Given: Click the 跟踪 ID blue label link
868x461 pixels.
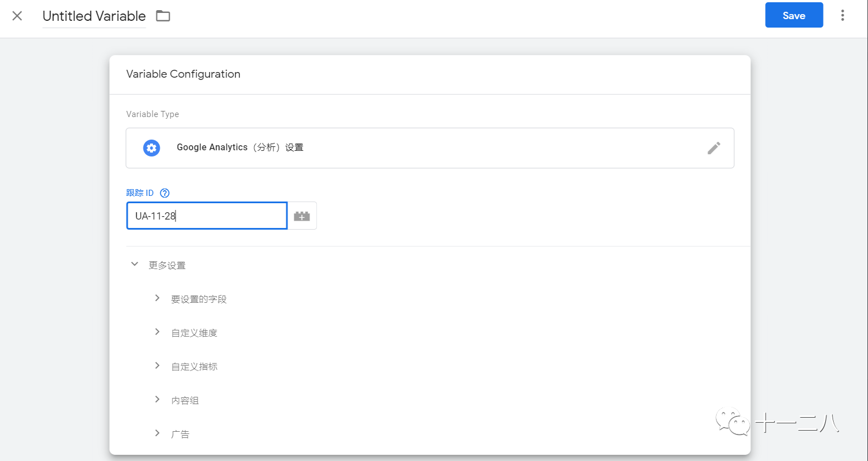Looking at the screenshot, I should [x=140, y=193].
